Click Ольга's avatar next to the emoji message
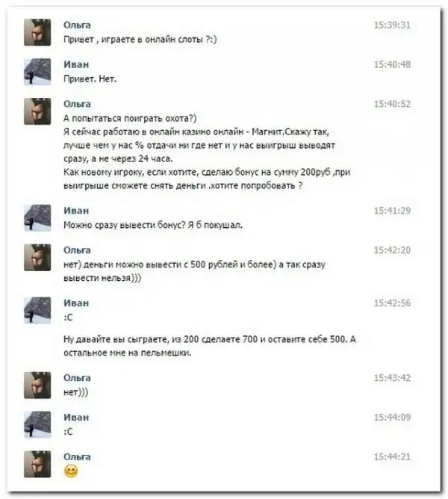Image resolution: width=448 pixels, height=499 pixels. tap(37, 464)
